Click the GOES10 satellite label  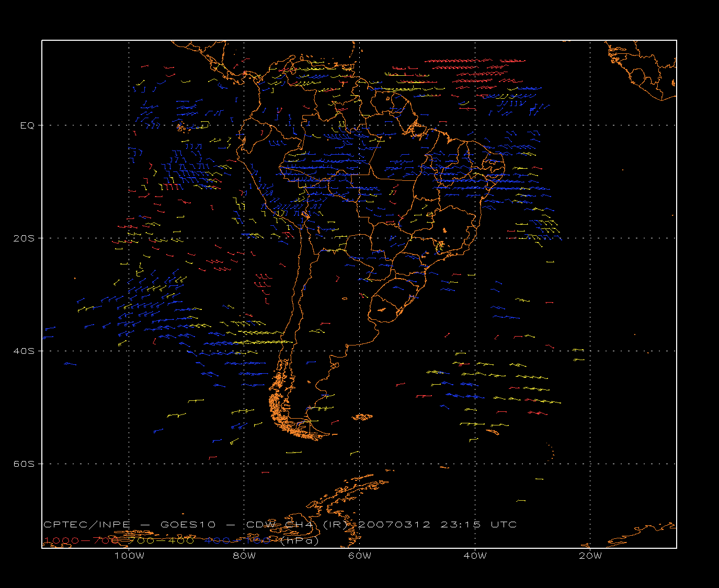tap(187, 525)
